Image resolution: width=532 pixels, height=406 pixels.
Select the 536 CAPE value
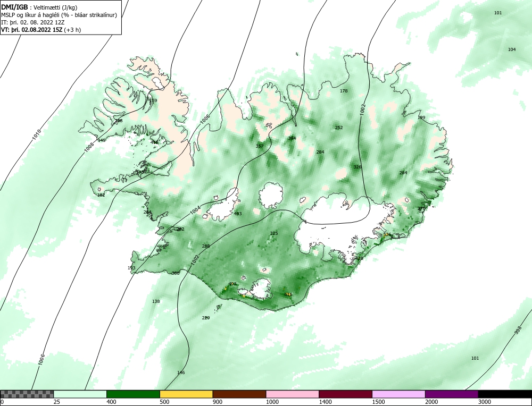(387, 234)
